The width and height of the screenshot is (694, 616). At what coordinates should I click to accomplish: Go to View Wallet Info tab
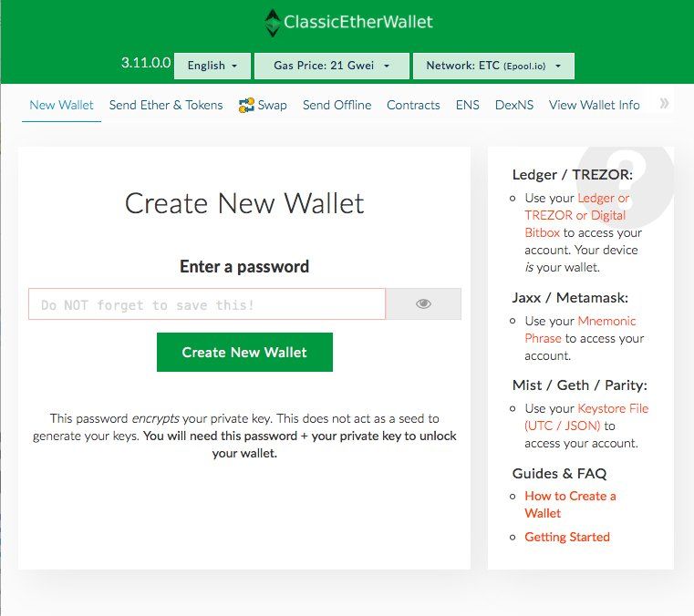pyautogui.click(x=594, y=105)
